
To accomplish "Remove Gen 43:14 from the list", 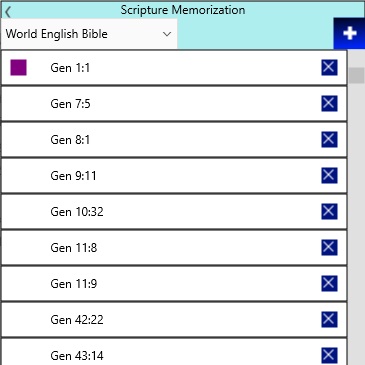I will click(329, 356).
